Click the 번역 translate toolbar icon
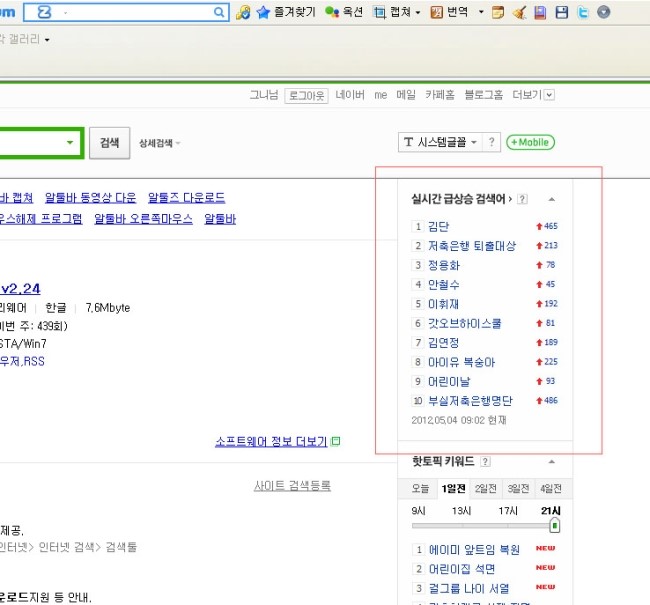650x605 pixels. click(x=436, y=13)
